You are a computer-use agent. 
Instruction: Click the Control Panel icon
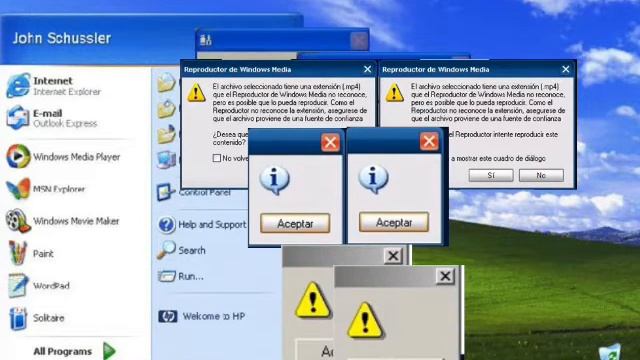click(166, 192)
